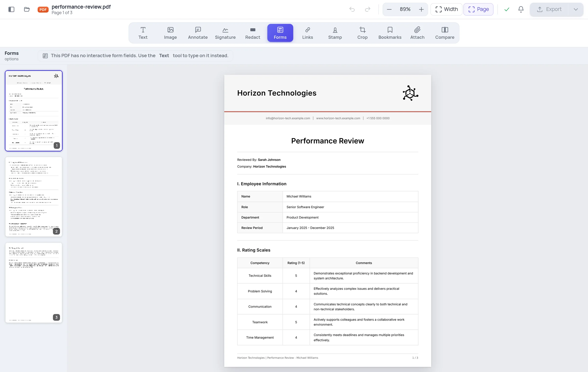This screenshot has height=372, width=588.
Task: Select the Annotate tool
Action: 198,33
